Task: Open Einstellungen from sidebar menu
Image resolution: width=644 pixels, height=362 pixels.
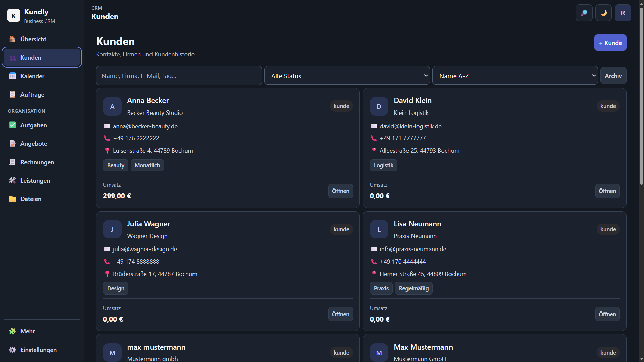Action: click(42, 350)
